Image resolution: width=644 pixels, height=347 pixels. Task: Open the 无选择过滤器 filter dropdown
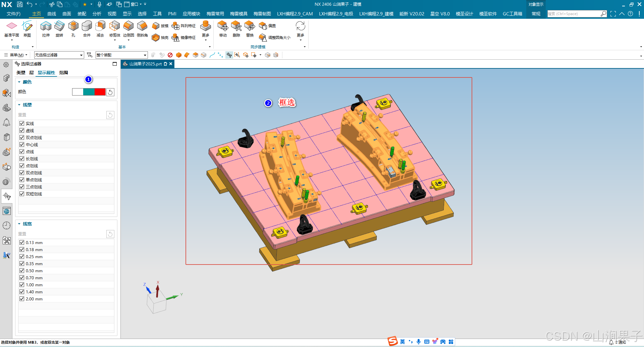(59, 55)
